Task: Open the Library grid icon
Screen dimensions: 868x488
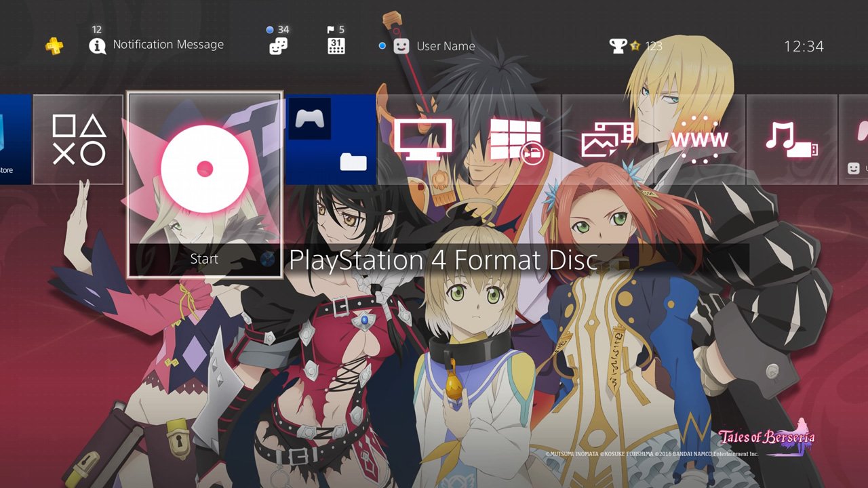Action: pos(516,141)
